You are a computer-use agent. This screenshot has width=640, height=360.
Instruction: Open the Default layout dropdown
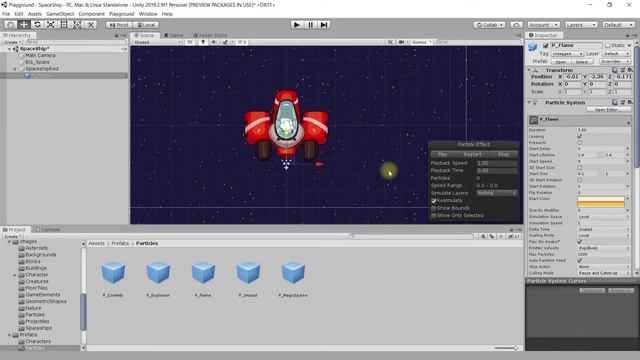coord(618,25)
